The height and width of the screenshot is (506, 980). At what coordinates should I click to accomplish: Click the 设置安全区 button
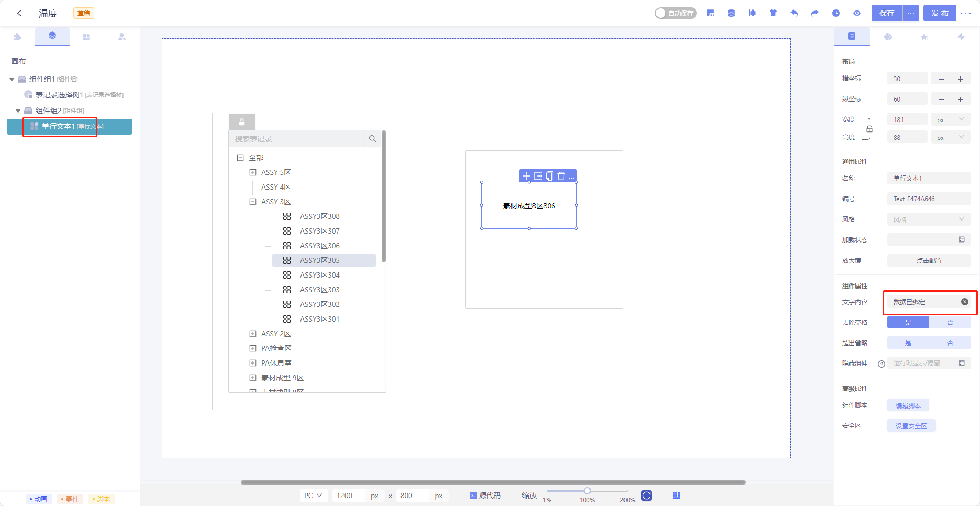911,426
